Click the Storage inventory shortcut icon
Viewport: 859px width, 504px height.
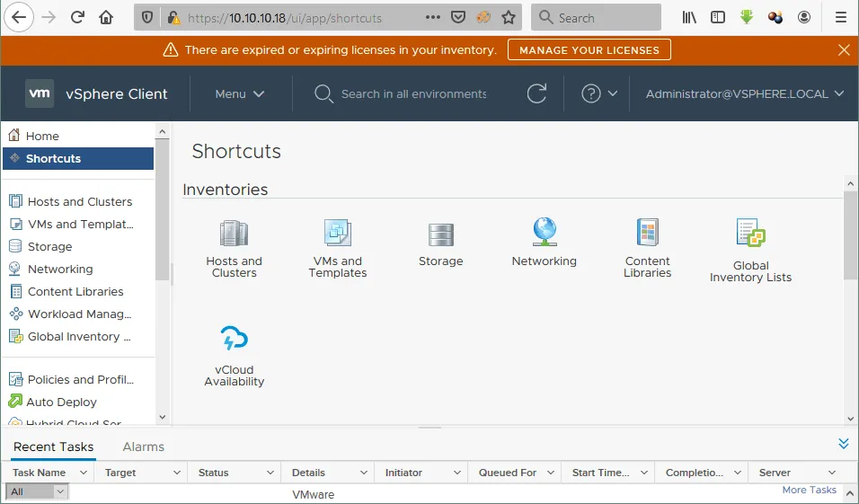tap(440, 234)
